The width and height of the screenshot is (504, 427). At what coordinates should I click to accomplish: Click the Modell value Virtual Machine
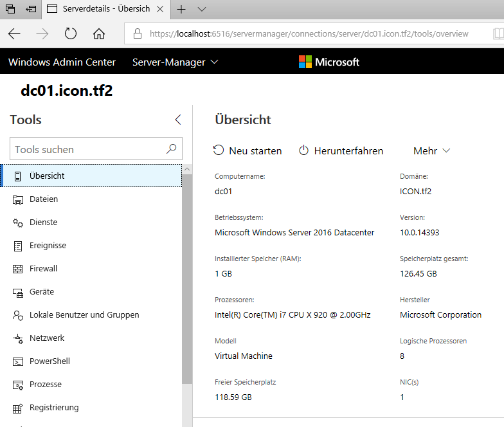(243, 356)
